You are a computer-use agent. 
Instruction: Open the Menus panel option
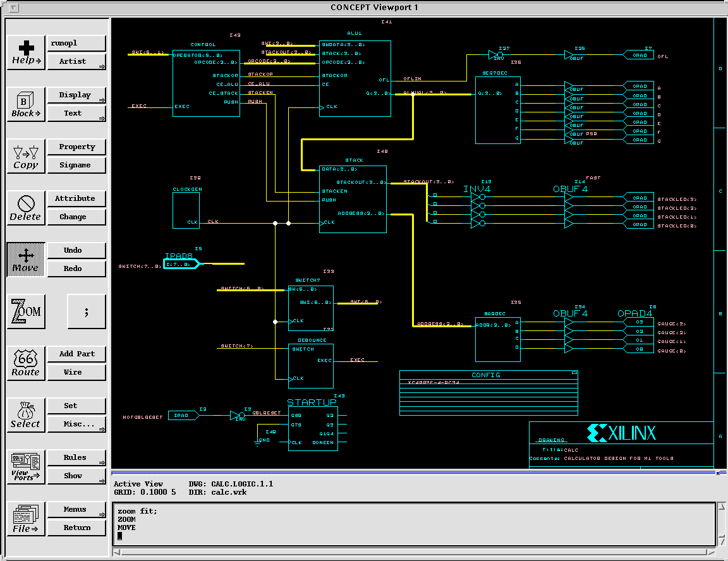76,509
